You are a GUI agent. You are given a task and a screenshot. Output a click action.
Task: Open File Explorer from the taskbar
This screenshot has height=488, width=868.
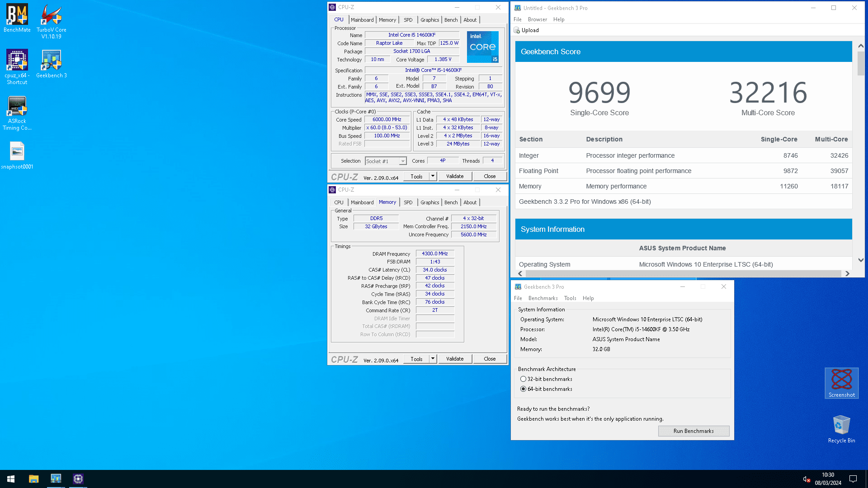(x=33, y=479)
